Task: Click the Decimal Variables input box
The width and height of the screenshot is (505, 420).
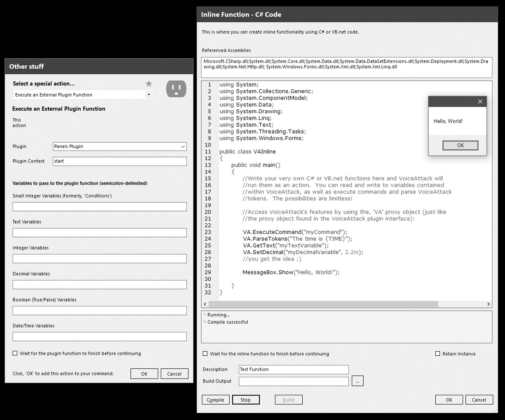Action: coord(99,284)
